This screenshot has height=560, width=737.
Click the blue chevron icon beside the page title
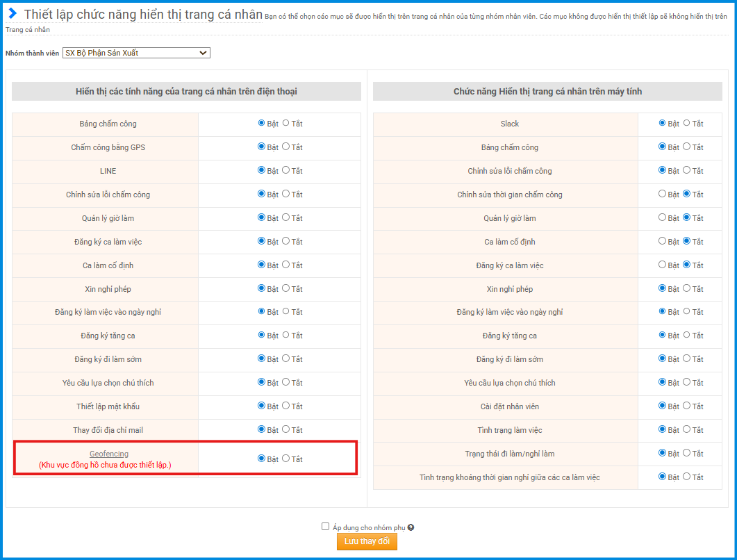tap(13, 14)
